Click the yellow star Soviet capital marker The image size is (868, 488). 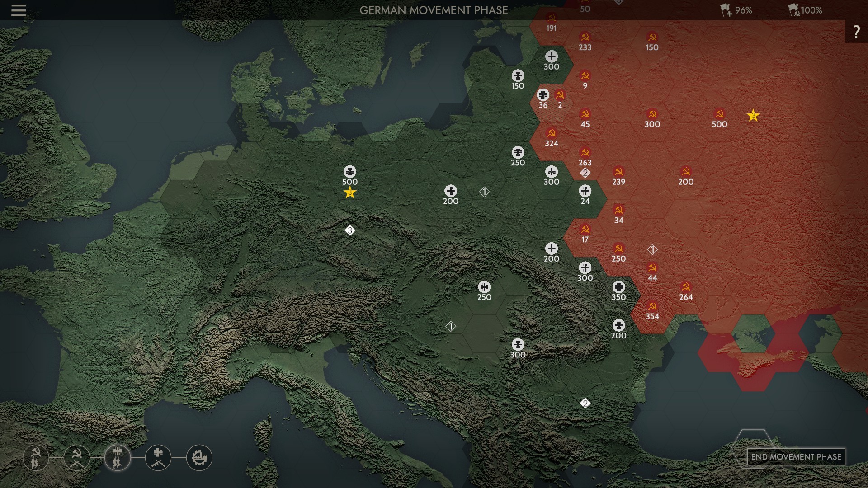pyautogui.click(x=753, y=116)
